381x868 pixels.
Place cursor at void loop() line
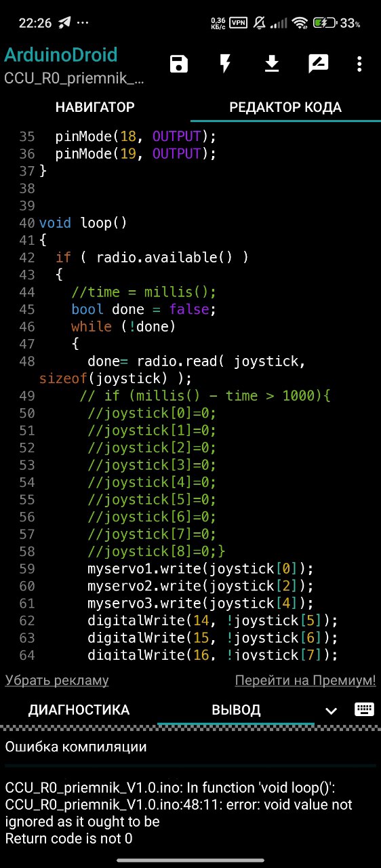83,222
